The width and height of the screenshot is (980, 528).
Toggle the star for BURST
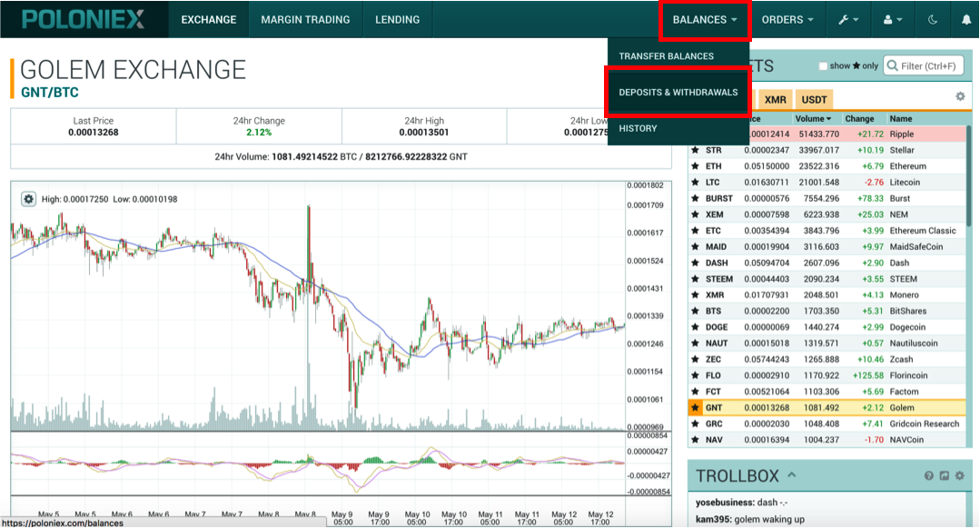point(695,198)
